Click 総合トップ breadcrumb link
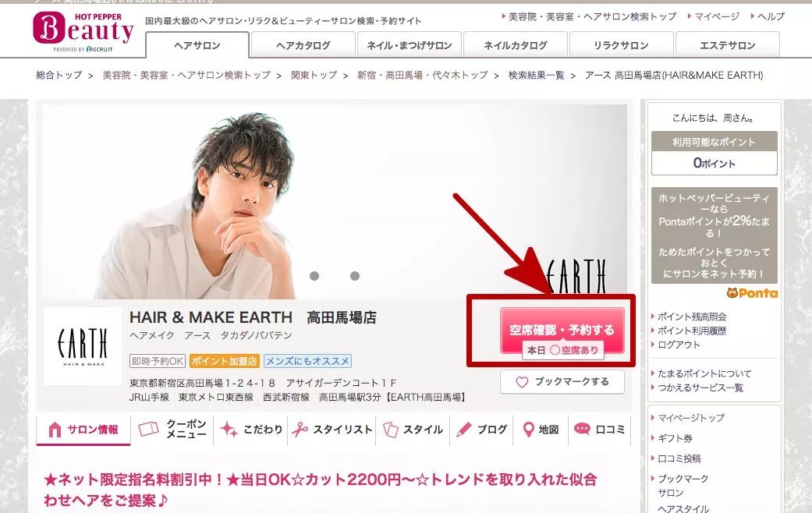The image size is (812, 513). tap(59, 75)
